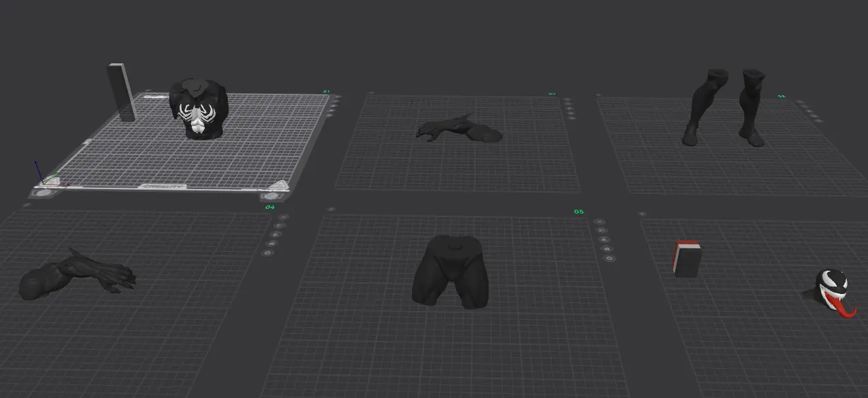The height and width of the screenshot is (398, 868).
Task: Click the green plate label 03
Action: (782, 96)
